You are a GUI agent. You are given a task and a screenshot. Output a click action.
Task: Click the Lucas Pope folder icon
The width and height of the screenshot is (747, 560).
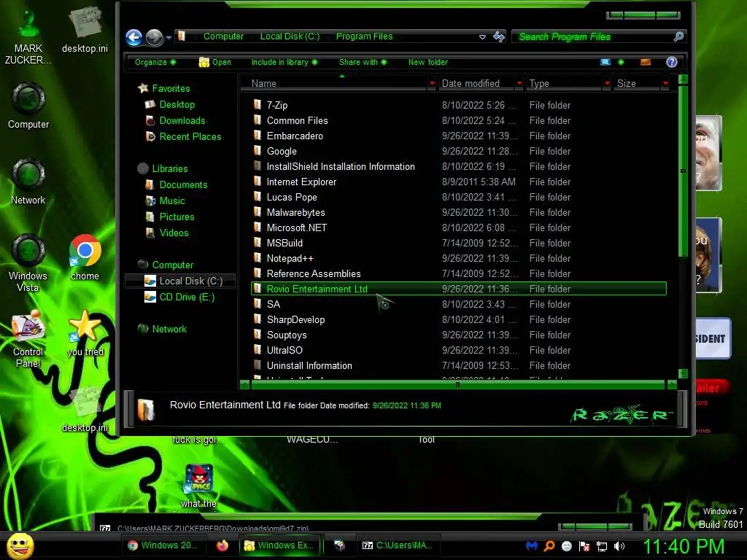click(258, 197)
